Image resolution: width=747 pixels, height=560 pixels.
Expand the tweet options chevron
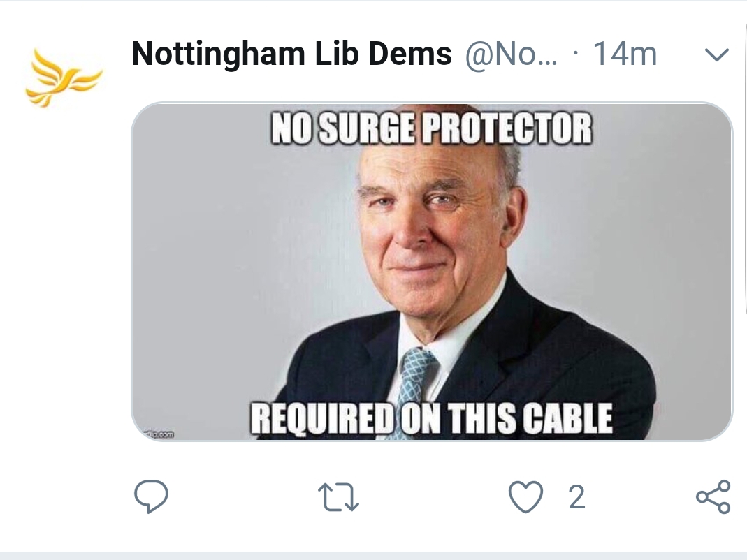coord(716,54)
